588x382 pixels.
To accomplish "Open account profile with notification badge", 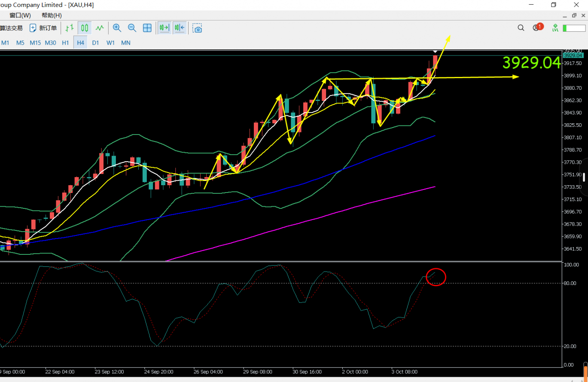I will click(536, 28).
